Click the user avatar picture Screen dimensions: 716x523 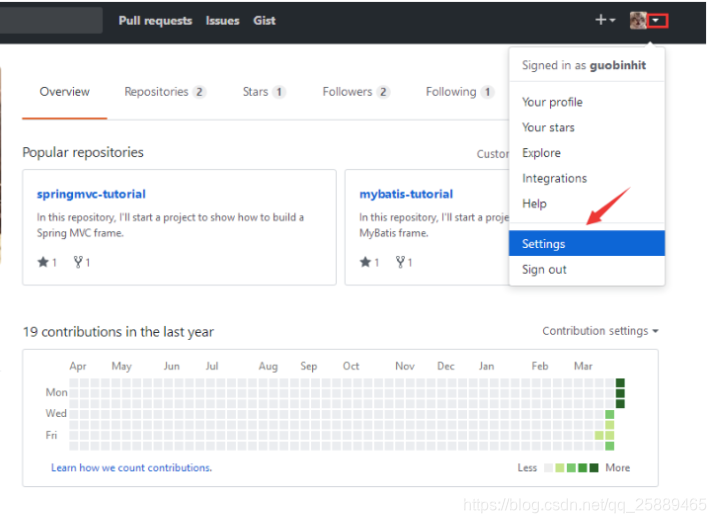638,20
